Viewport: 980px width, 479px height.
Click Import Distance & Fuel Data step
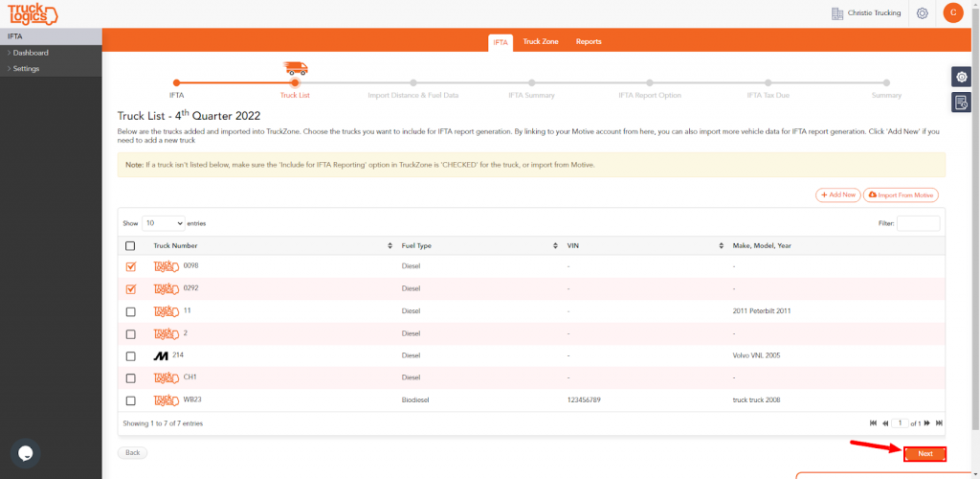[413, 82]
